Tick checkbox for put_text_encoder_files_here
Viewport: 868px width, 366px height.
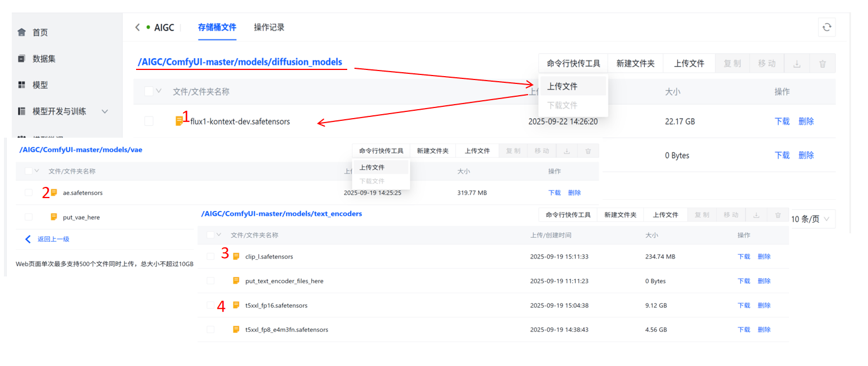tap(210, 280)
